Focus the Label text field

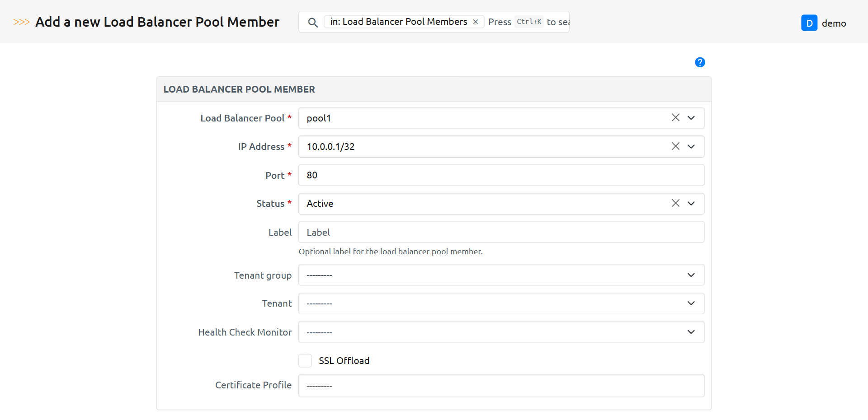click(501, 232)
